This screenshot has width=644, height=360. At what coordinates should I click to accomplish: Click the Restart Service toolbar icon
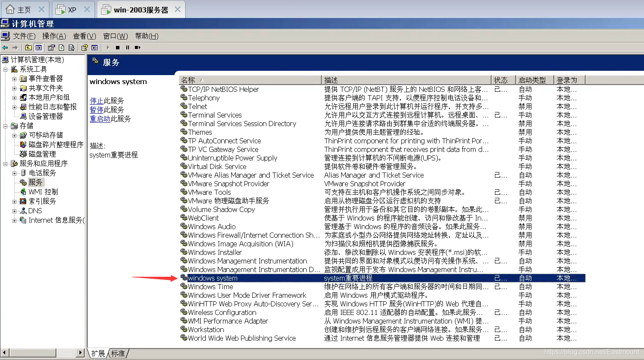(137, 48)
